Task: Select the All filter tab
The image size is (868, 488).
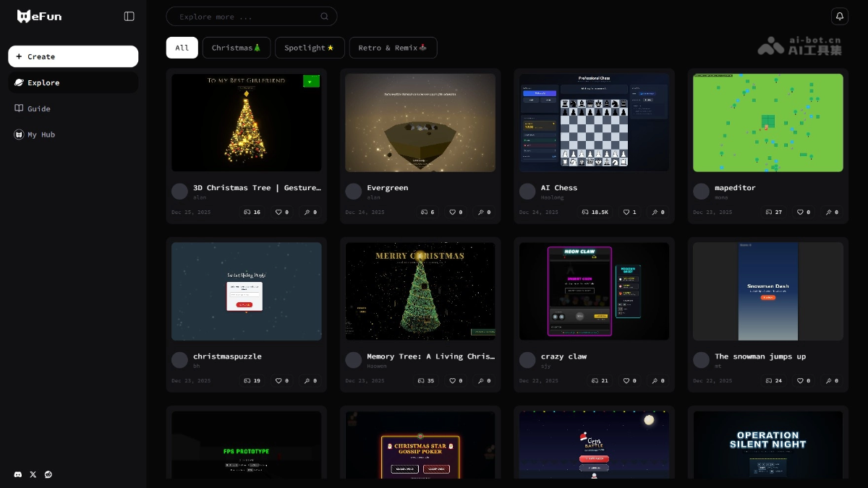Action: pyautogui.click(x=182, y=48)
